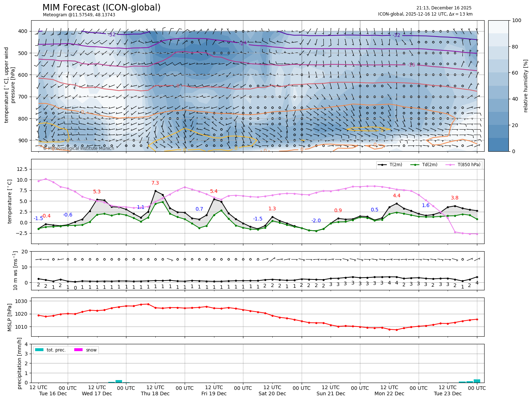Viewport: 532px width, 400px height.
Task: Click the blue 0.5 minimum temperature label
Action: click(374, 210)
